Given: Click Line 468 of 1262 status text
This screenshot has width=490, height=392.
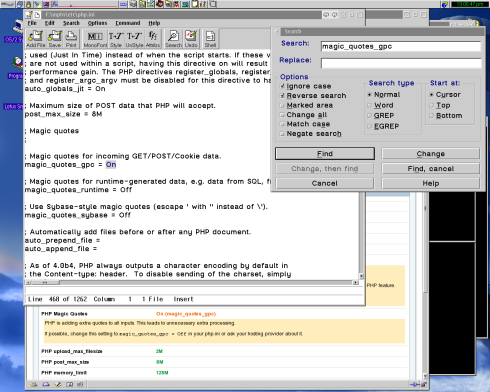Looking at the screenshot, I should click(x=57, y=299).
